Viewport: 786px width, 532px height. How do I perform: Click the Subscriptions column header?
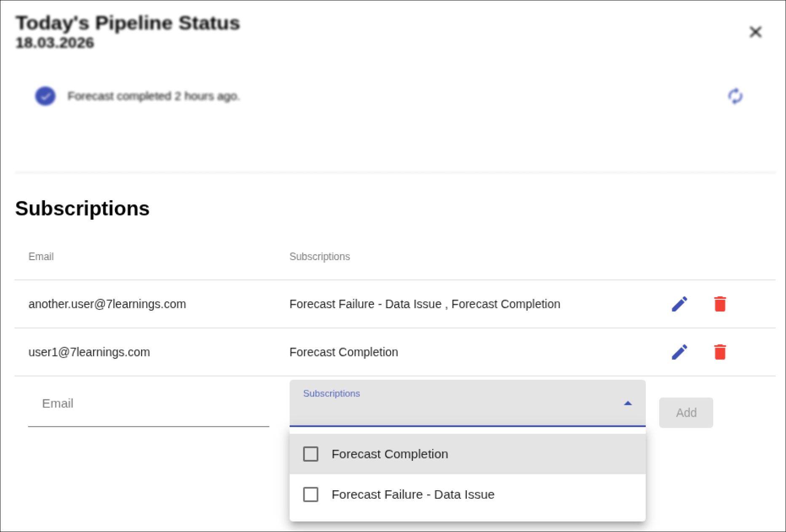click(320, 256)
